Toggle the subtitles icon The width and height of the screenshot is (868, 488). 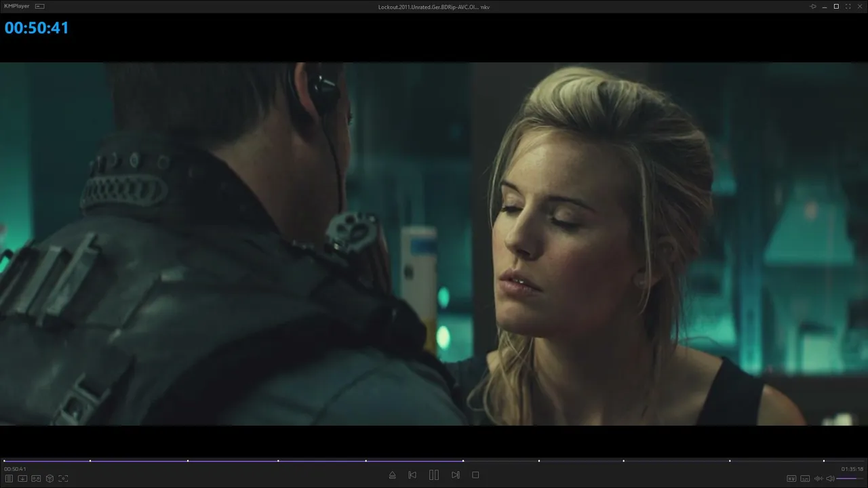click(x=805, y=479)
